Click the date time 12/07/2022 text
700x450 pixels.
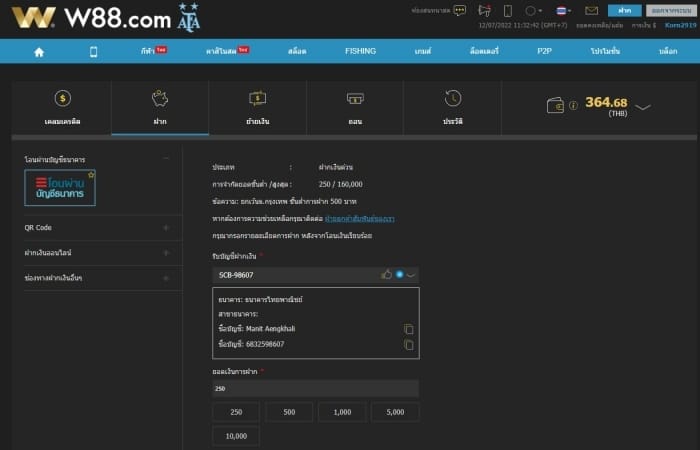pyautogui.click(x=523, y=25)
